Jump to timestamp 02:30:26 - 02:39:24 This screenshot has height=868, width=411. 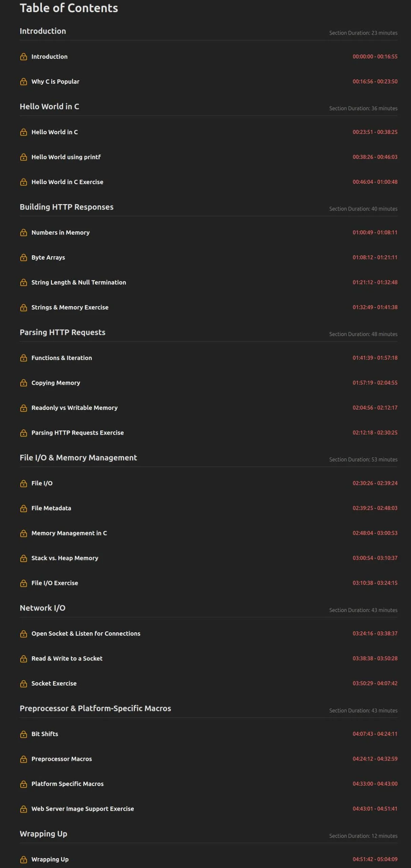pyautogui.click(x=375, y=483)
